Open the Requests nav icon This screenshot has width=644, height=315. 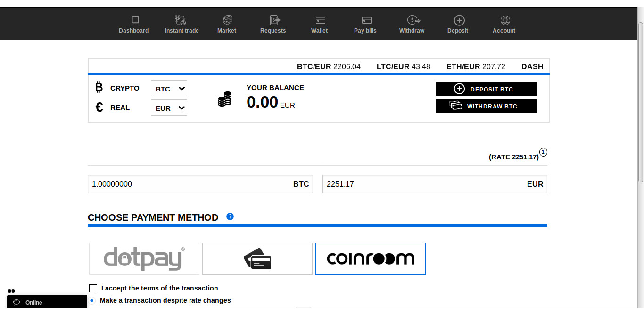[275, 20]
